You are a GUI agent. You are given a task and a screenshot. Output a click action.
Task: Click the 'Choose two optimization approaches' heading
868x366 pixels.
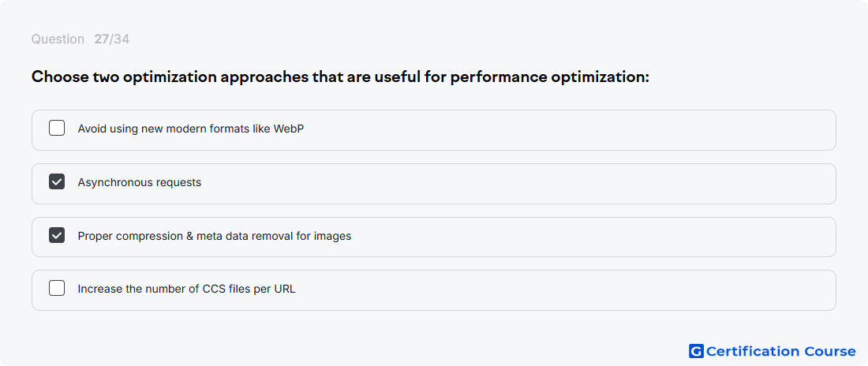(340, 77)
